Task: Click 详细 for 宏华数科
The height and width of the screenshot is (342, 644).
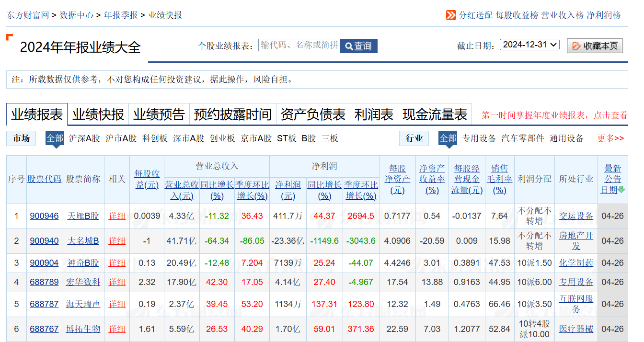Action: tap(117, 282)
